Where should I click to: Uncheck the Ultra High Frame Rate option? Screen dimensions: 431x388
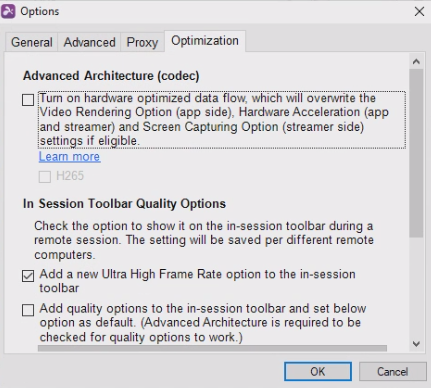click(28, 276)
